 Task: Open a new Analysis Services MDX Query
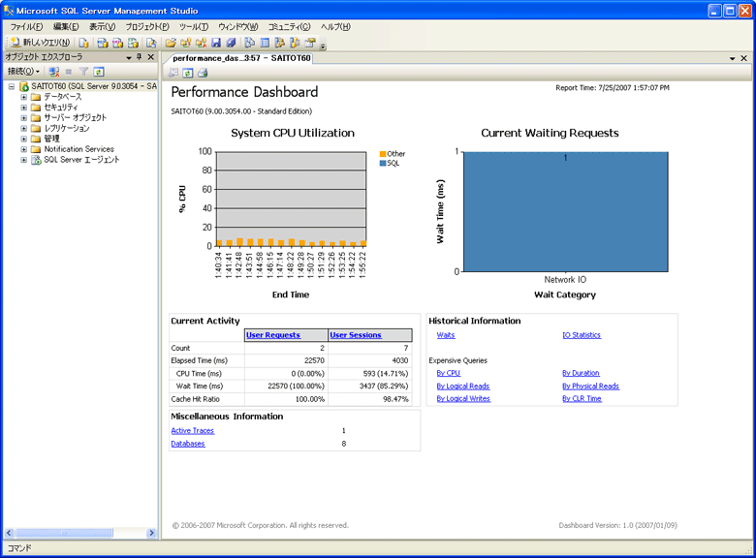[102, 43]
